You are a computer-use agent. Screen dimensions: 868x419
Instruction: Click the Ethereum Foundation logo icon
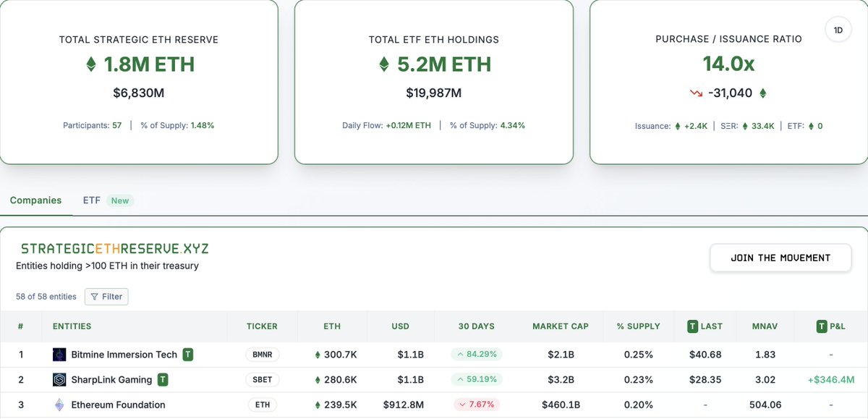[59, 405]
